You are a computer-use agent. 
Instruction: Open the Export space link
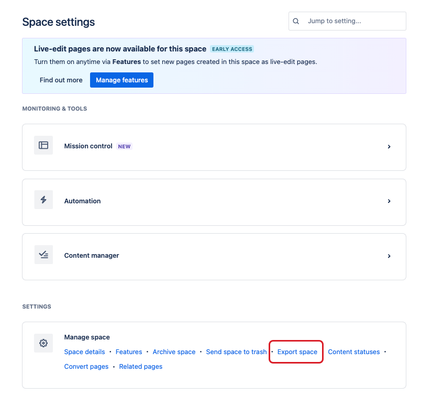[297, 352]
